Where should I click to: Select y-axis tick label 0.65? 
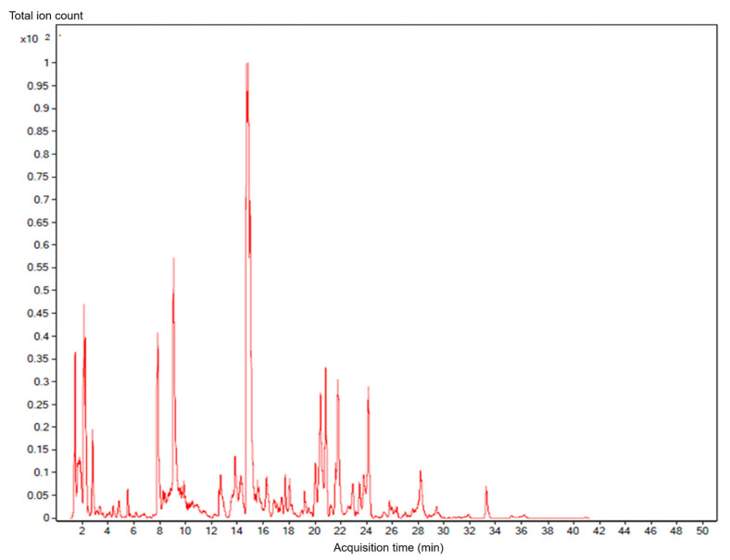click(38, 222)
